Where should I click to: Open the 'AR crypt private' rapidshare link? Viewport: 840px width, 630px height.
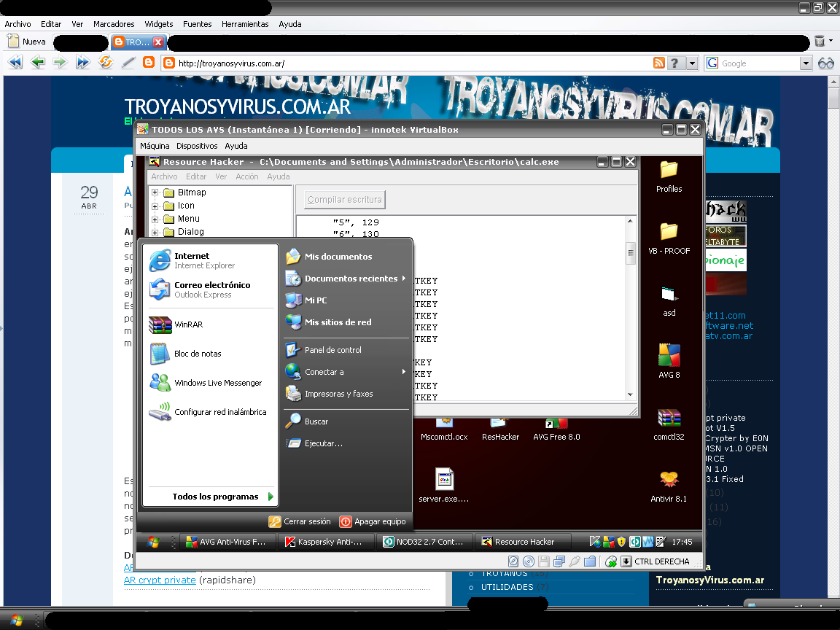coord(160,580)
